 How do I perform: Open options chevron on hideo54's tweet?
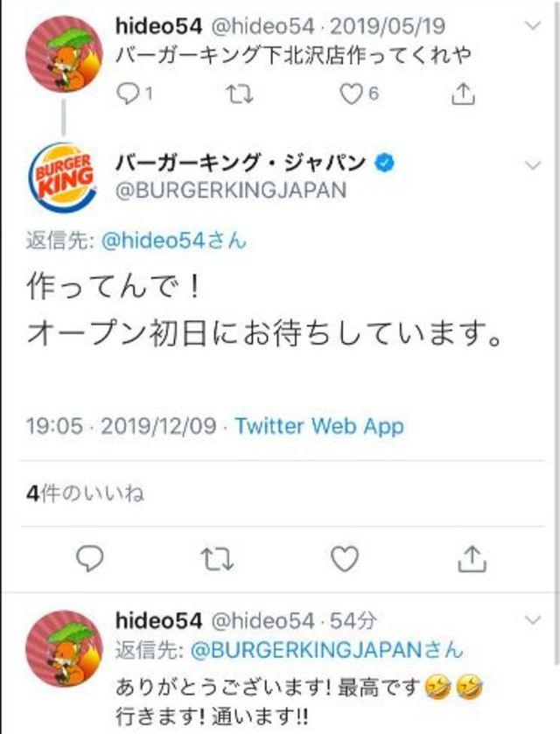[535, 26]
